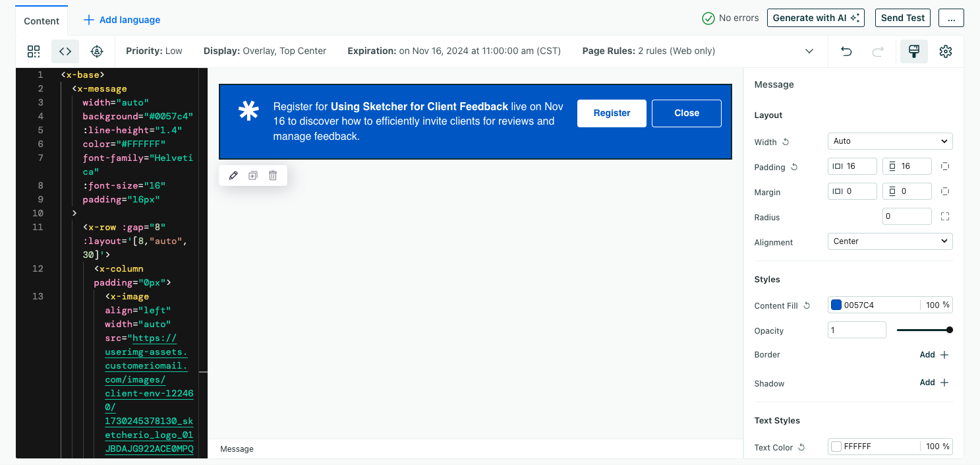The width and height of the screenshot is (980, 465).
Task: Switch to the code editor view icon
Action: [65, 51]
